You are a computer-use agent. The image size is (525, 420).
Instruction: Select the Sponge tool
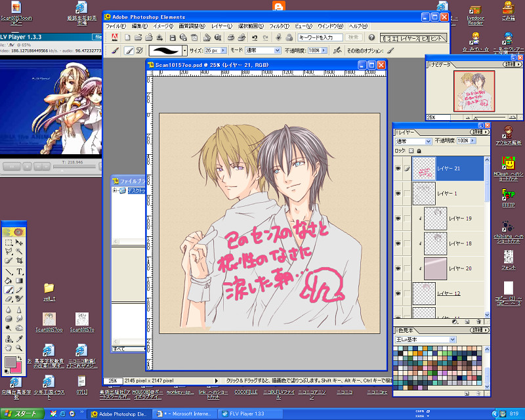(x=9, y=318)
